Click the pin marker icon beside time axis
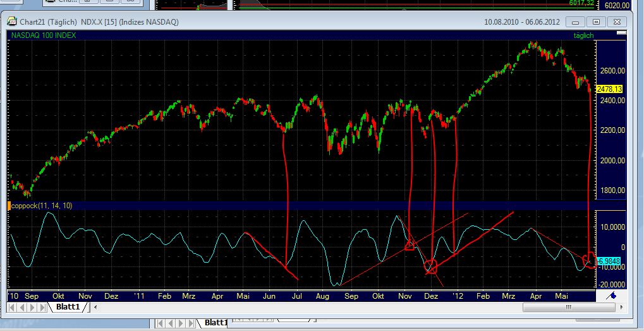This screenshot has height=331, width=644. (612, 295)
